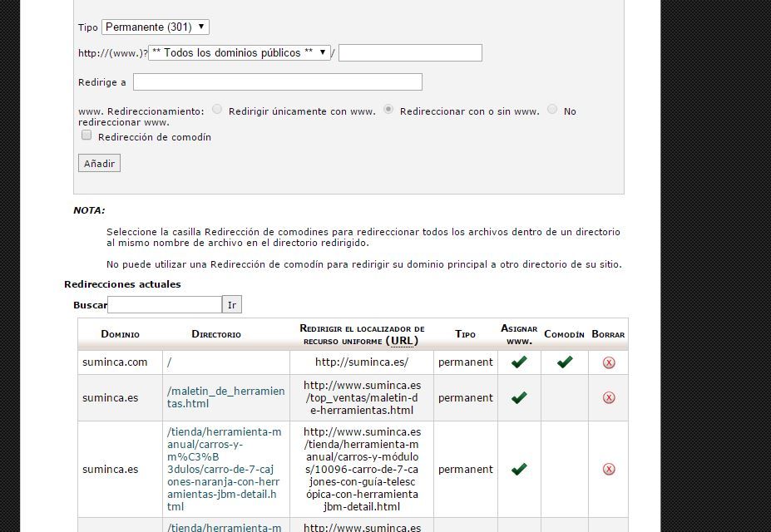Viewport: 771px width, 532px height.
Task: Click the http://suminca.es/ redirect URL cell
Action: (362, 362)
